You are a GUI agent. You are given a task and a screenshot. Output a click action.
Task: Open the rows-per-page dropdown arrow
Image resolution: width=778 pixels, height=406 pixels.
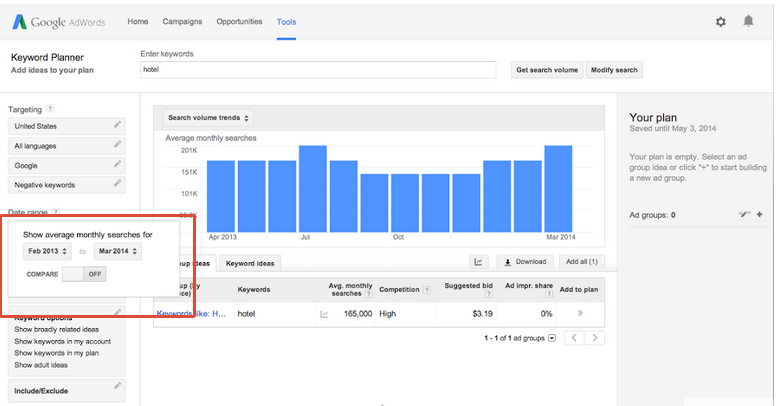point(552,338)
